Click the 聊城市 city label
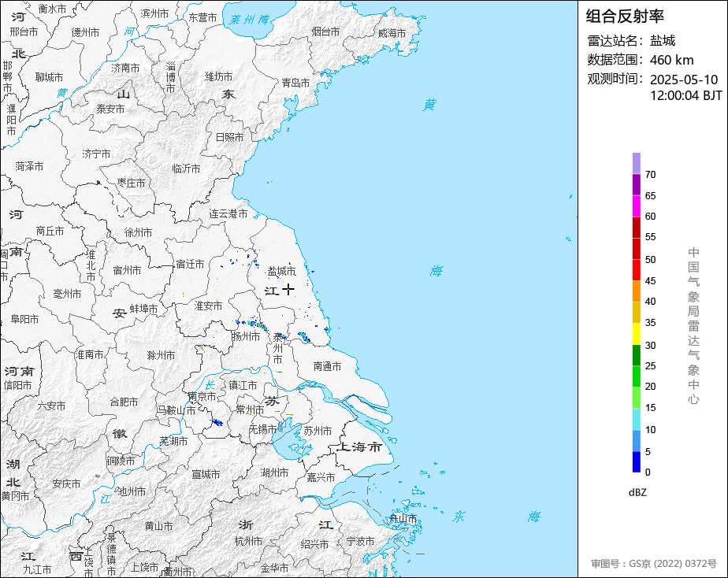This screenshot has width=728, height=578. click(x=49, y=77)
